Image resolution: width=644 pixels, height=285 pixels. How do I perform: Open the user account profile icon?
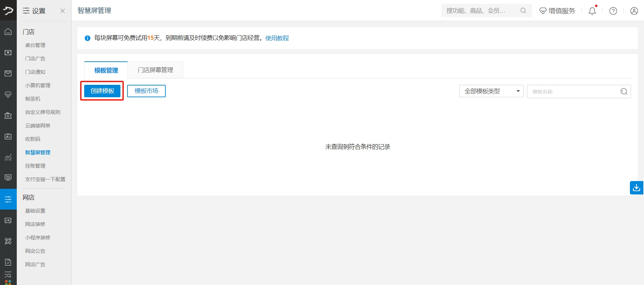click(x=634, y=11)
